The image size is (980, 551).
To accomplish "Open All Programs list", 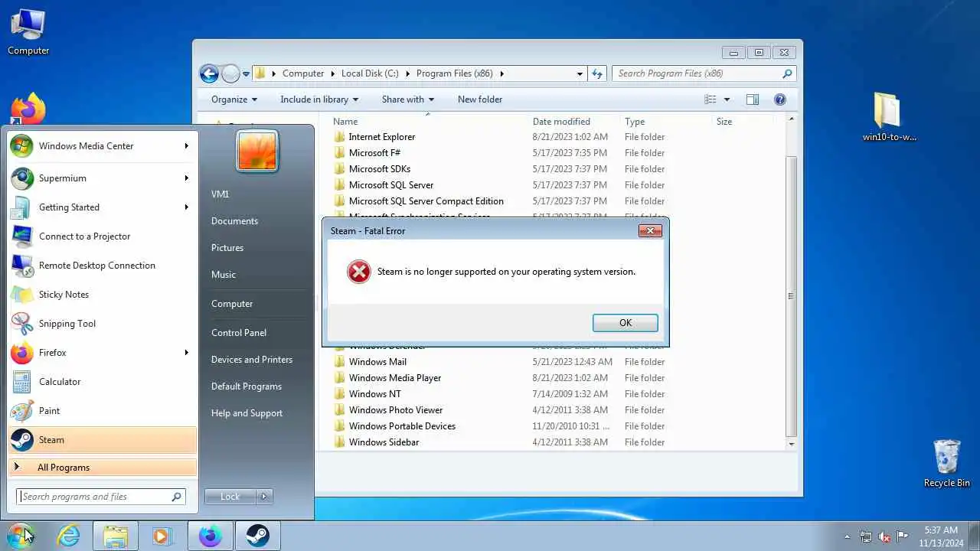I will point(102,468).
